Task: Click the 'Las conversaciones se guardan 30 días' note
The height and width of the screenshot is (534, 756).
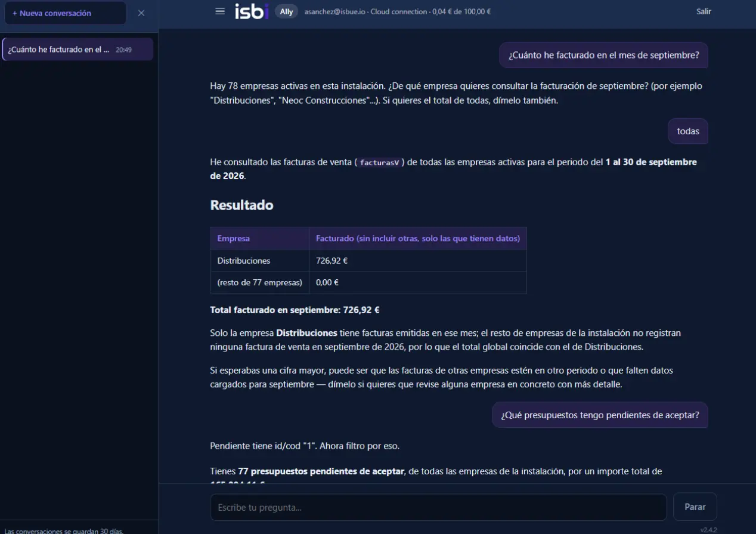Action: point(64,530)
